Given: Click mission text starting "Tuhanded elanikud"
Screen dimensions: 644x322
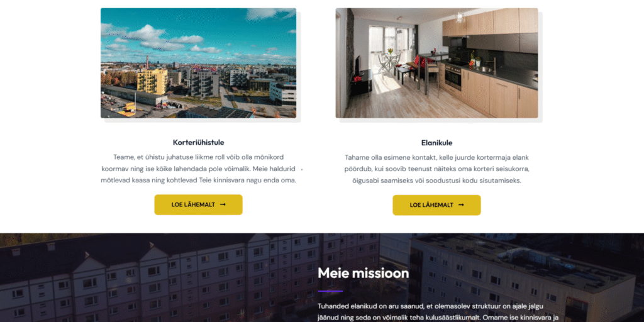Looking at the screenshot, I should pyautogui.click(x=438, y=312).
